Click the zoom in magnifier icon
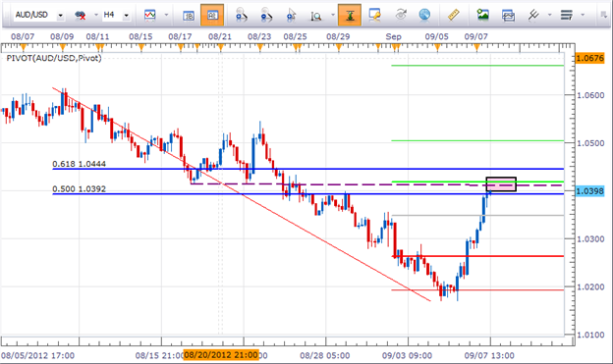Screen dimensions: 613x364 242,16
